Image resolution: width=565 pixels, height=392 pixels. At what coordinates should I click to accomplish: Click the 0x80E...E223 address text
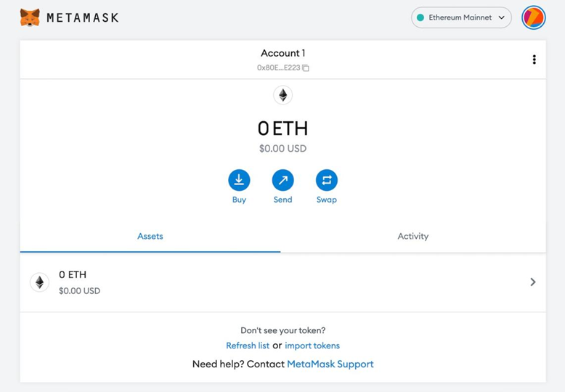click(x=279, y=68)
